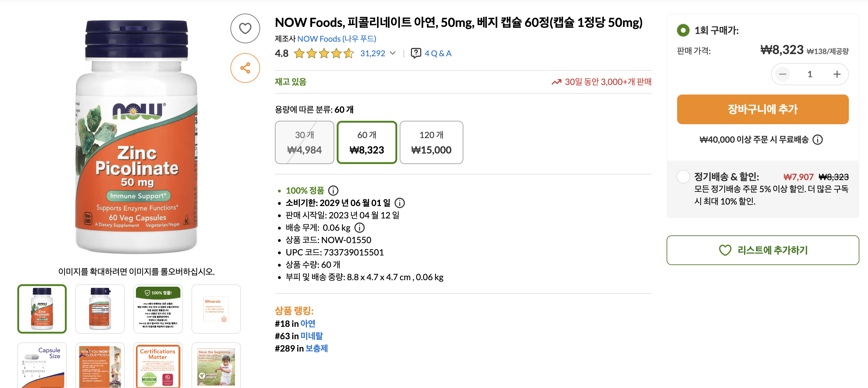868x388 pixels.
Task: Click the 장바구니에 추가 add to cart button
Action: pyautogui.click(x=763, y=109)
